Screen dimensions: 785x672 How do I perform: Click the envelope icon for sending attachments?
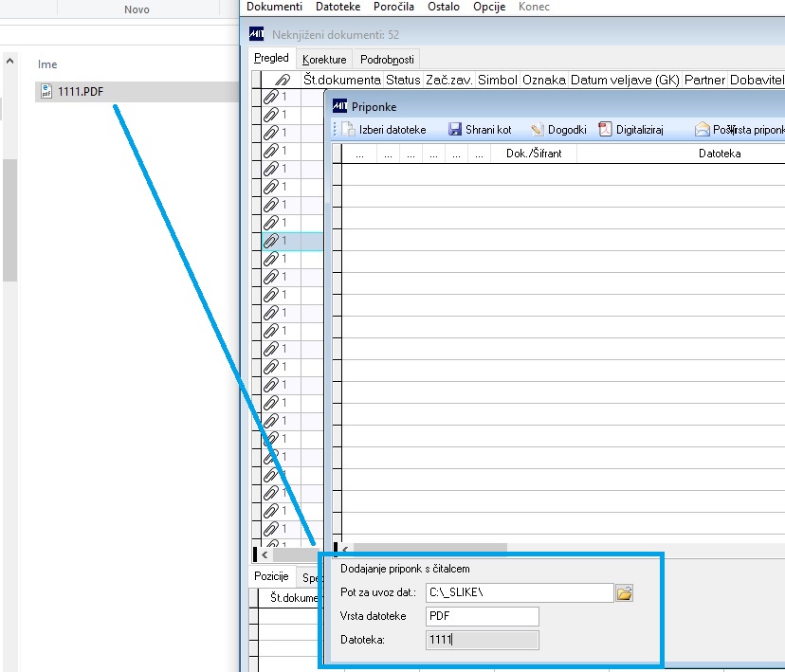pyautogui.click(x=702, y=130)
